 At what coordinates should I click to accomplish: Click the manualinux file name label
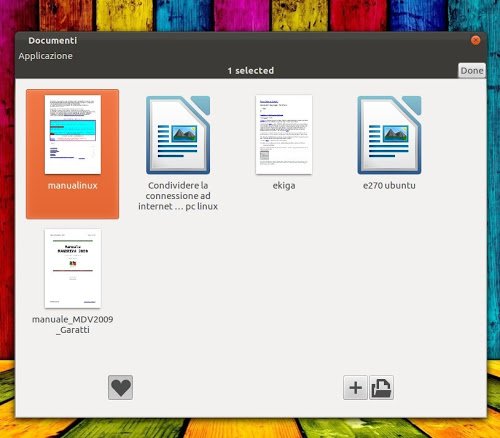[x=73, y=186]
